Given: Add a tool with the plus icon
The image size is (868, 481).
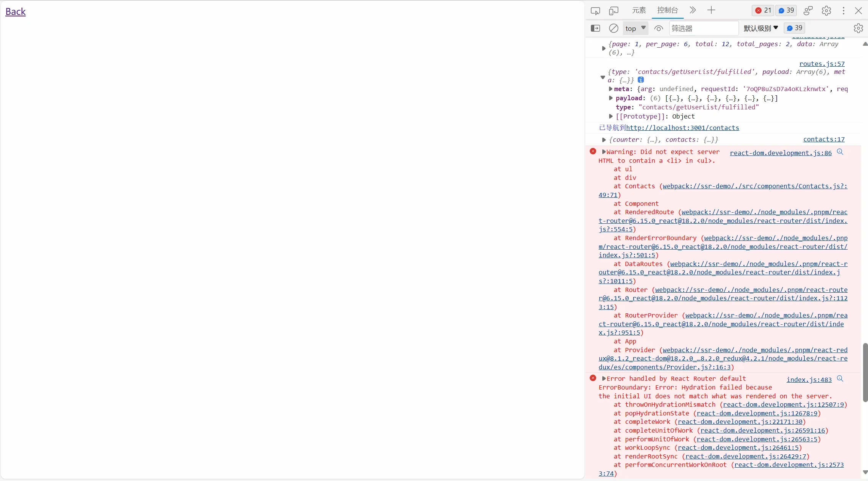Looking at the screenshot, I should (x=711, y=10).
